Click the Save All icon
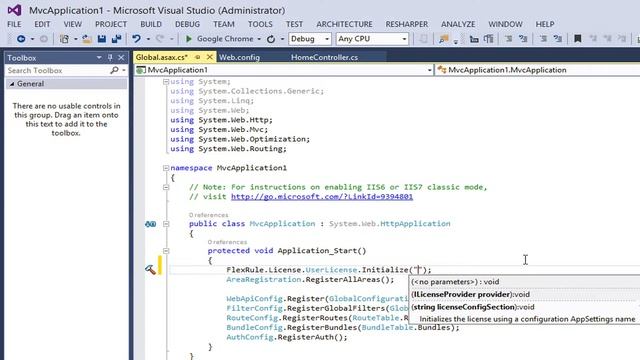640x360 pixels. pos(117,39)
